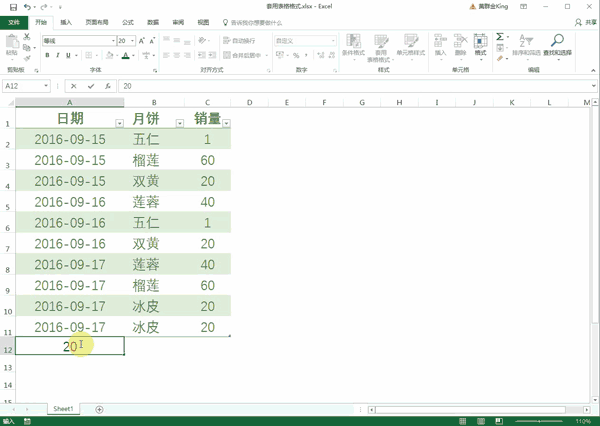Click the Increase font size icon

(142, 41)
